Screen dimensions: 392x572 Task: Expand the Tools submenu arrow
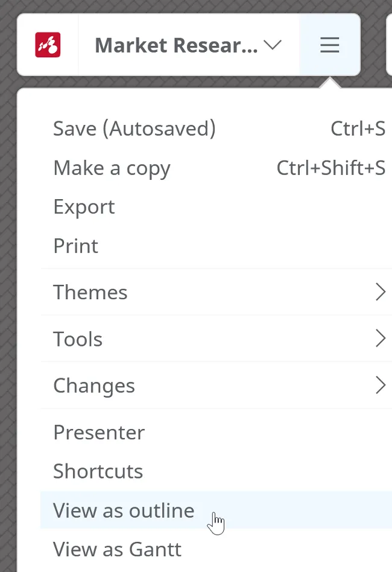pos(380,339)
